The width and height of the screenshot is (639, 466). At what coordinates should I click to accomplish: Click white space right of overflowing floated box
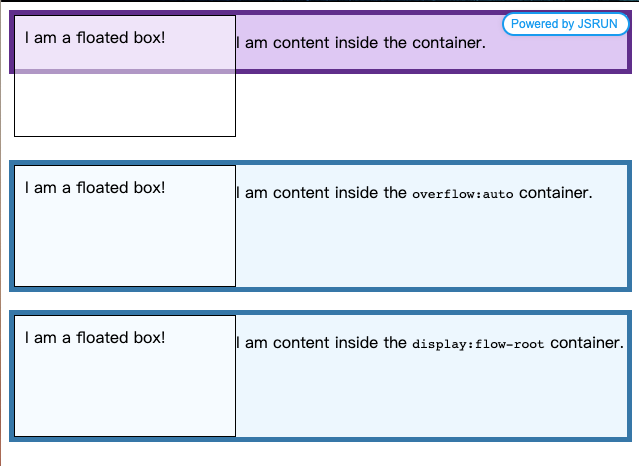430,112
